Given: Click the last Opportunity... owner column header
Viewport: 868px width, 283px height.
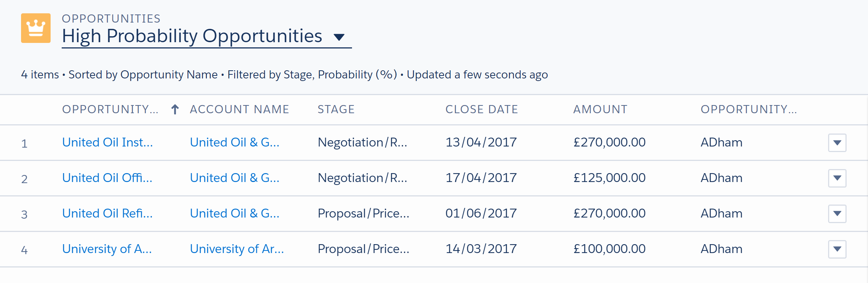Looking at the screenshot, I should pyautogui.click(x=749, y=109).
